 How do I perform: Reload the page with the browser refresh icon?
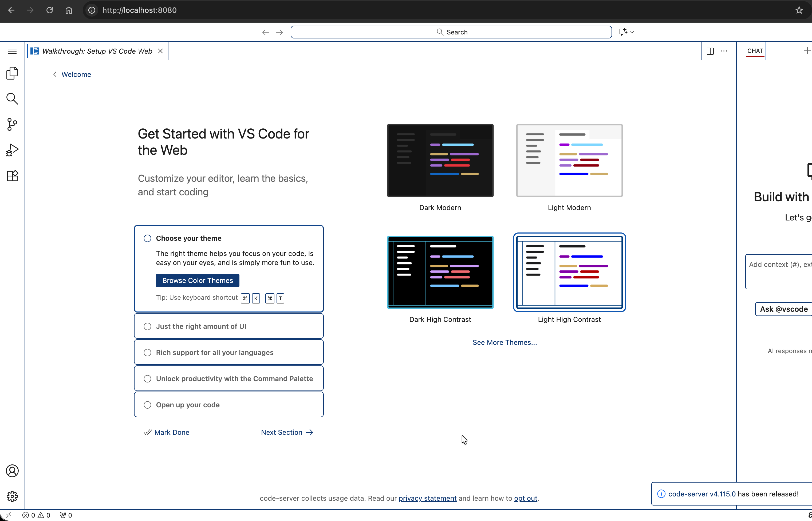point(49,10)
